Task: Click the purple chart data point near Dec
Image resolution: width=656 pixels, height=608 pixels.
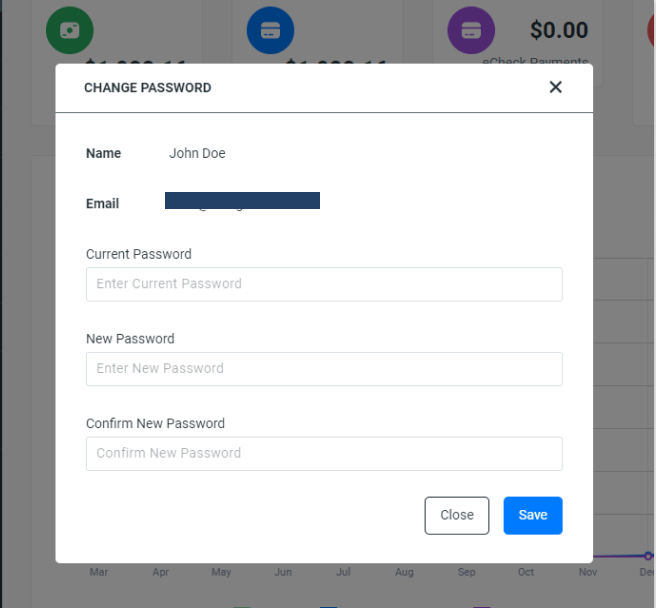Action: click(x=648, y=556)
